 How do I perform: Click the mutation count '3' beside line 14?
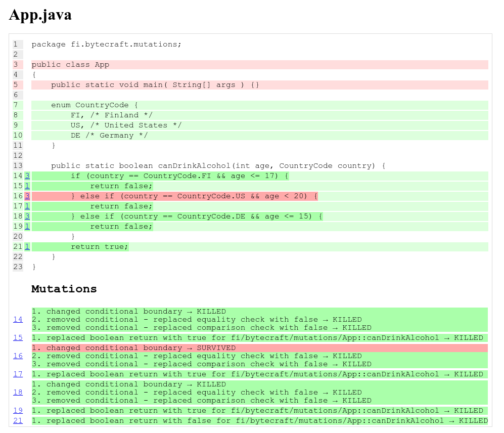click(27, 176)
